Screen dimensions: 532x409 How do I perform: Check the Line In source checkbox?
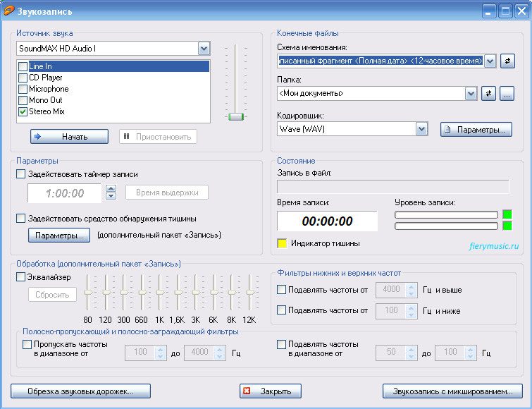pyautogui.click(x=23, y=66)
